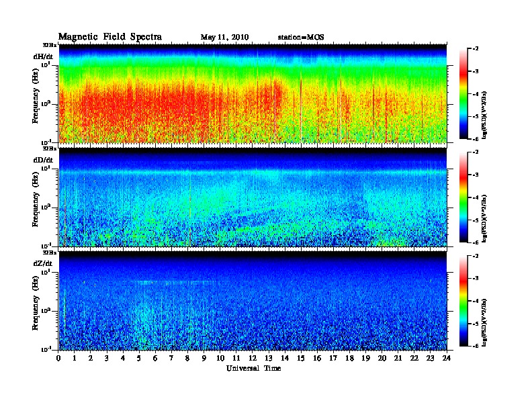Click the 'Universal Time' axis label

(x=253, y=368)
